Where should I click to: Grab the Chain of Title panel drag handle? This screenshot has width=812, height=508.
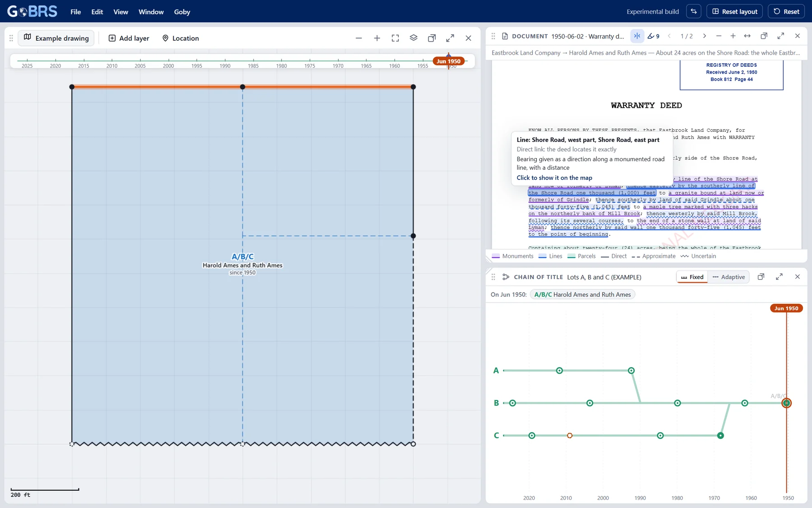[493, 277]
